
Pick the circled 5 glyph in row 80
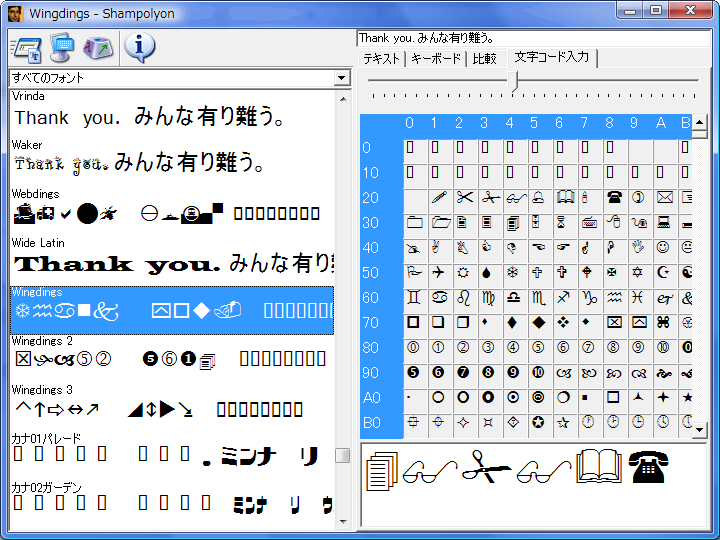tap(539, 348)
